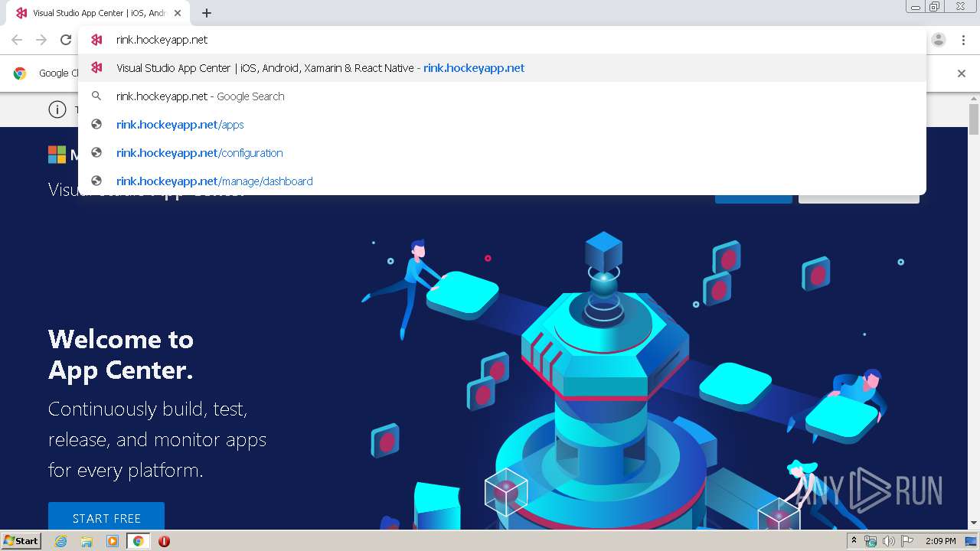This screenshot has height=551, width=980.
Task: Click the 2:09 PM taskbar clock
Action: [940, 541]
